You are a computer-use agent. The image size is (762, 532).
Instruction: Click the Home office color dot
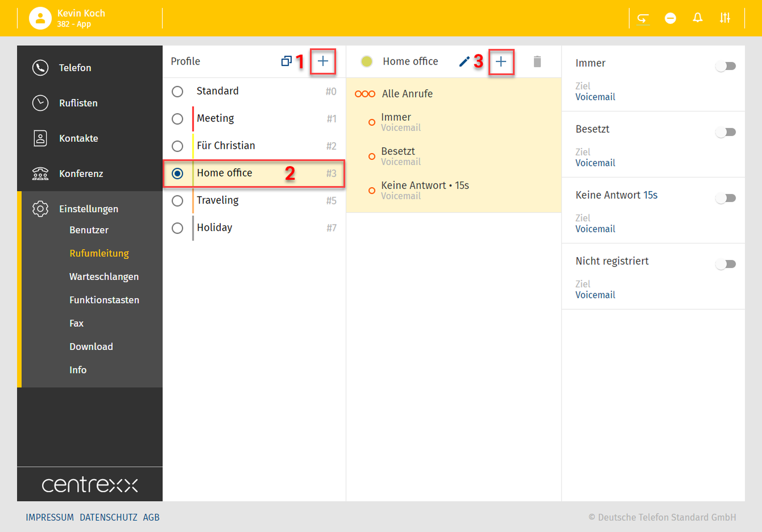367,61
